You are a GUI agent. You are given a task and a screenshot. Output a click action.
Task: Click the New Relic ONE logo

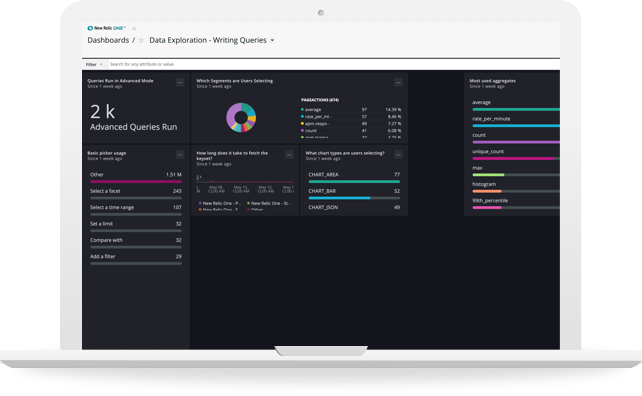pos(106,28)
